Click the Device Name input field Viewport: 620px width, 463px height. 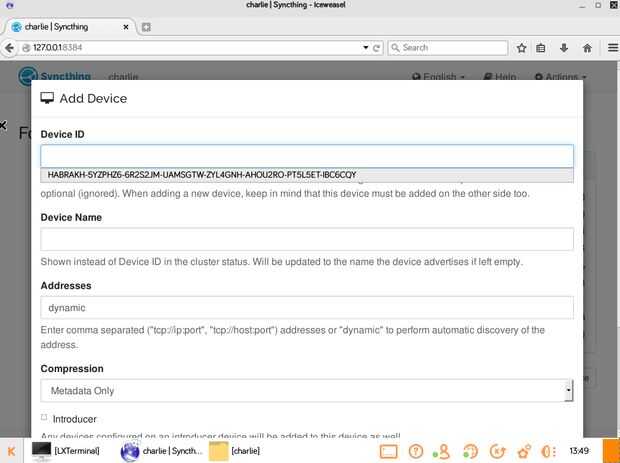click(x=307, y=239)
